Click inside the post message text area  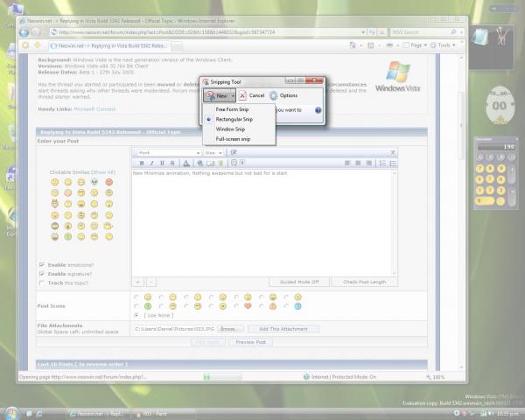[262, 223]
